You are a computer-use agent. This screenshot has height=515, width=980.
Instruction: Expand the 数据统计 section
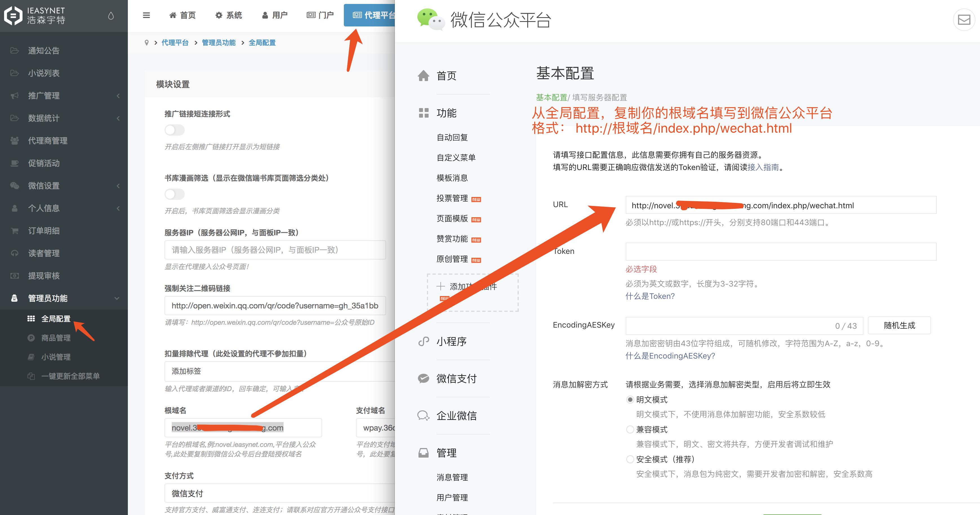(x=43, y=118)
